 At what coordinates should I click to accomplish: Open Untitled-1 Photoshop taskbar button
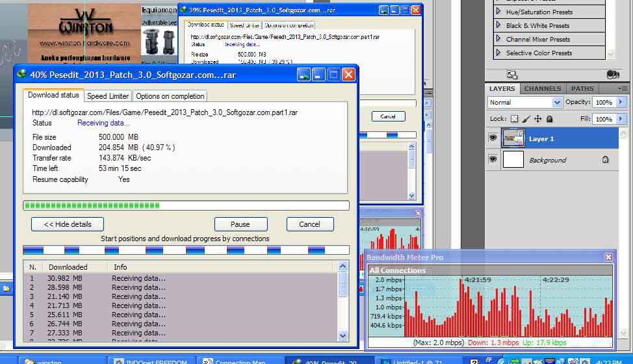tap(419, 360)
